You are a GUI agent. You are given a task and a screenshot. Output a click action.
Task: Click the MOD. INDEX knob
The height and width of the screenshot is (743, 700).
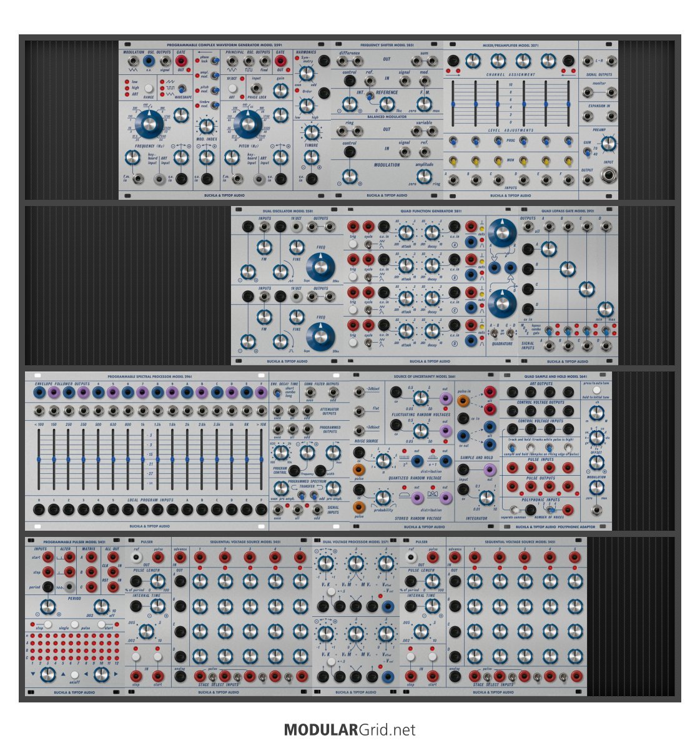tap(206, 127)
